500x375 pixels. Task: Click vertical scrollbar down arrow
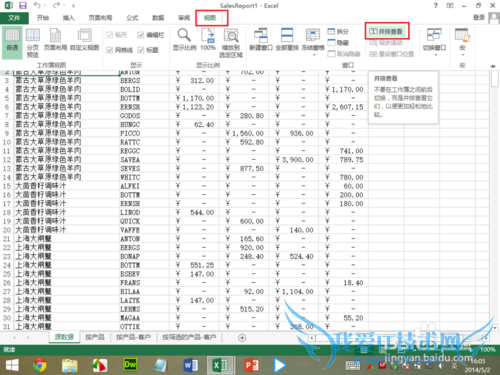tap(495, 328)
